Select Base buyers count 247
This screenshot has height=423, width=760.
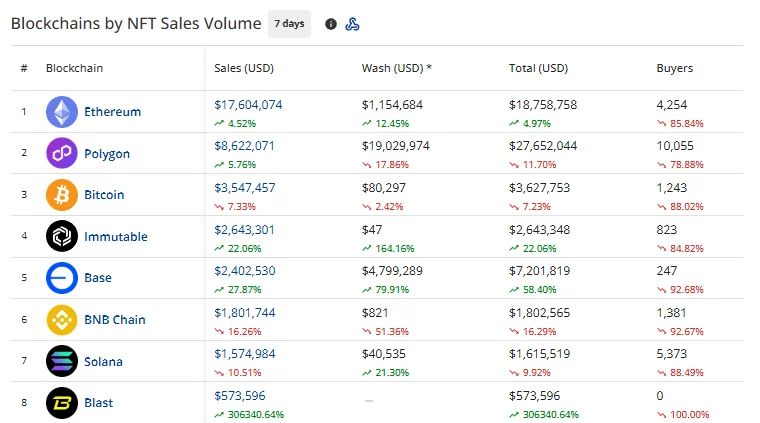[666, 270]
